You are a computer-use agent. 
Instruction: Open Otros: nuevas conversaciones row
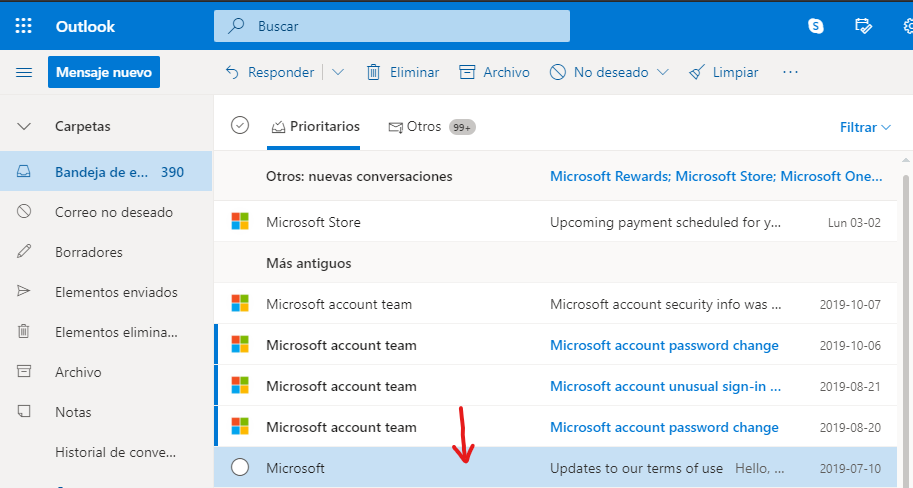[x=555, y=176]
